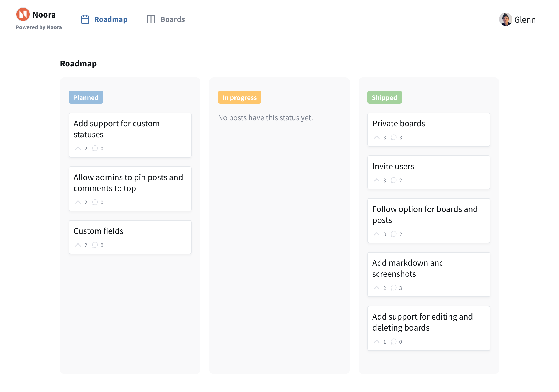Image resolution: width=559 pixels, height=392 pixels.
Task: Switch to the Boards tab
Action: [x=172, y=19]
